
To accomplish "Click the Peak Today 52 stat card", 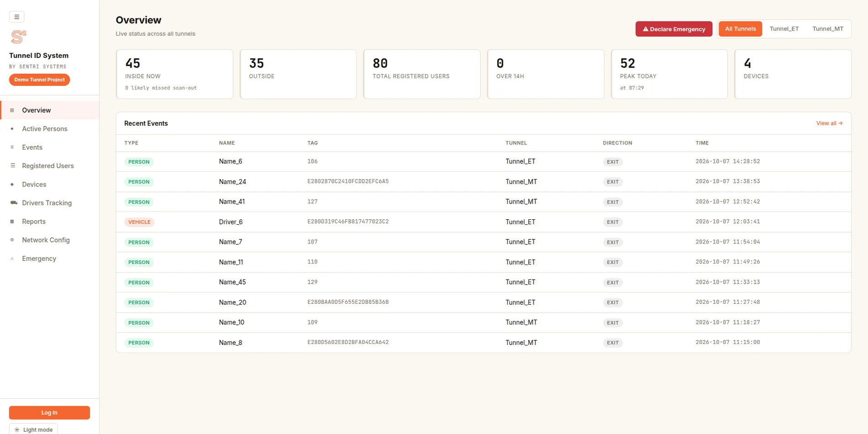I will click(x=669, y=74).
